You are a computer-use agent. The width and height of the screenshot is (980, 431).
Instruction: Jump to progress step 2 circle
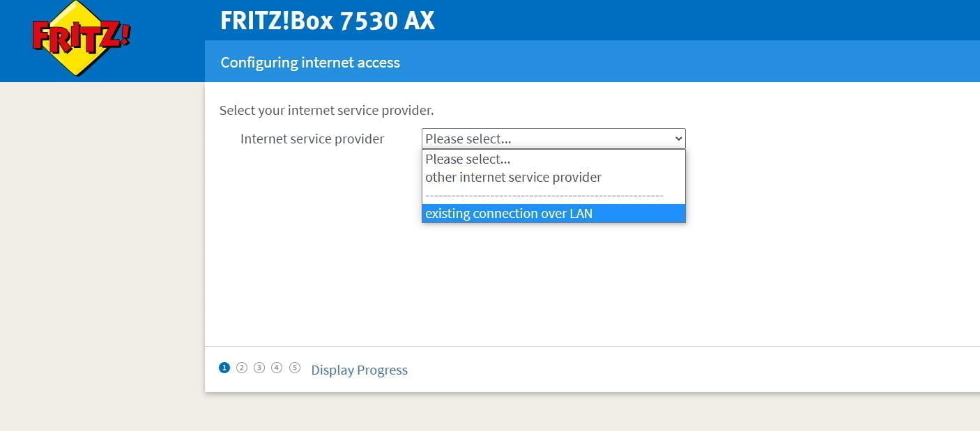(x=242, y=368)
